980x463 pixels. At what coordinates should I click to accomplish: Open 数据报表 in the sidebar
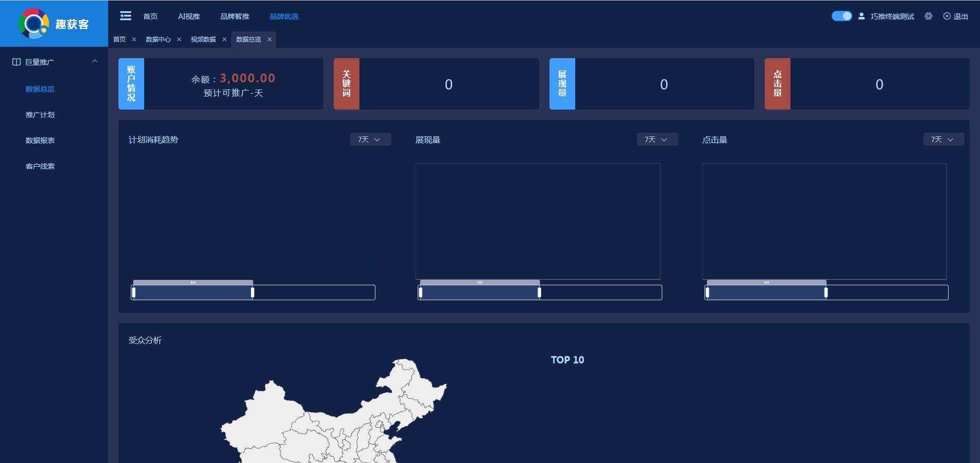[40, 140]
